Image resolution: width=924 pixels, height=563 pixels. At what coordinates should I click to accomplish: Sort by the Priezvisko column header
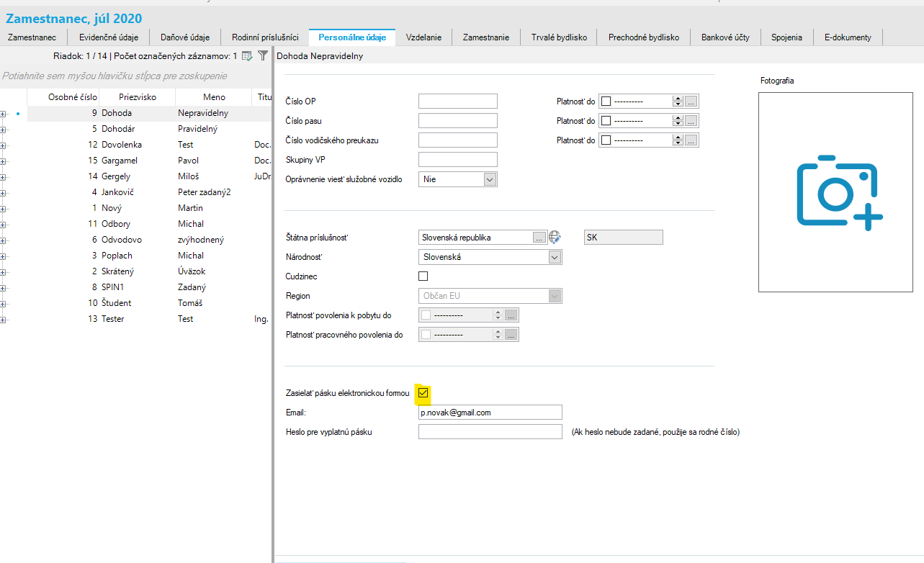coord(137,96)
